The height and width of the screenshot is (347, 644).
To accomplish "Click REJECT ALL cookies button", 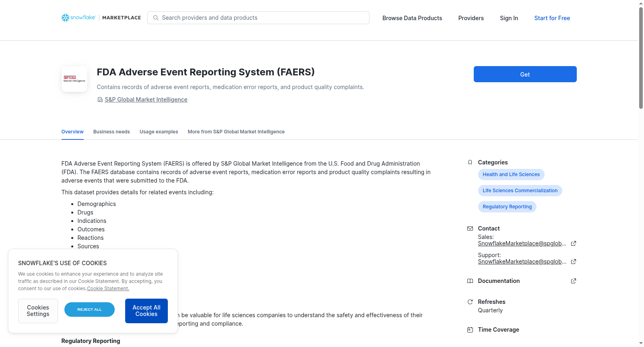I will (89, 310).
